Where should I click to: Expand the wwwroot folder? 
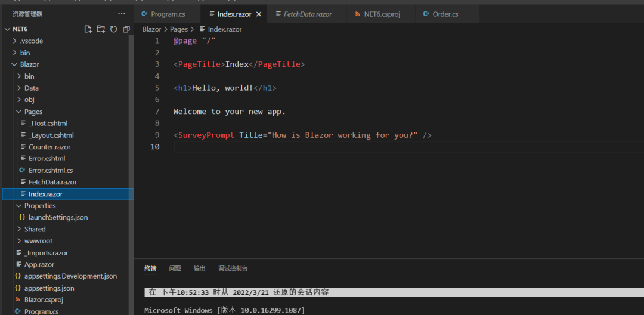coord(19,240)
